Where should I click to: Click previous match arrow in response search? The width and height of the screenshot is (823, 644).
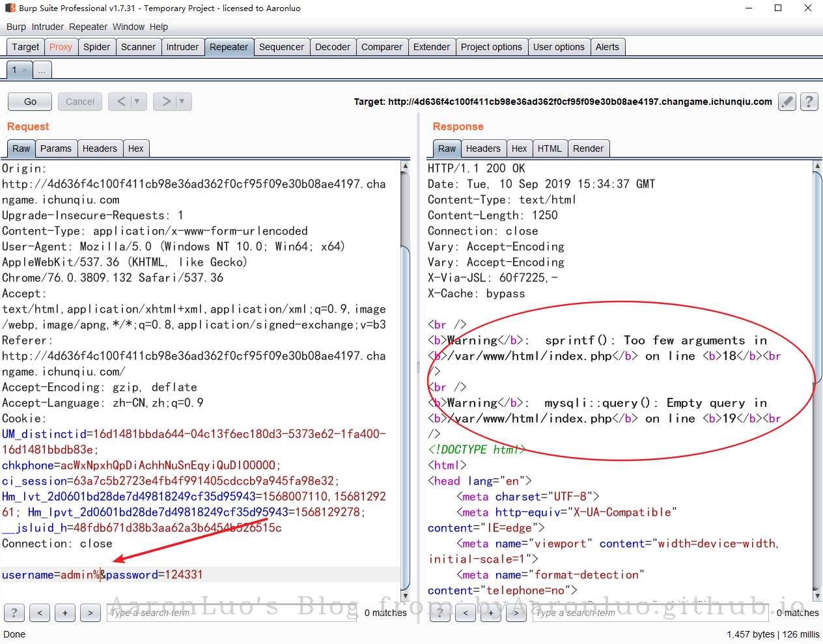point(466,613)
